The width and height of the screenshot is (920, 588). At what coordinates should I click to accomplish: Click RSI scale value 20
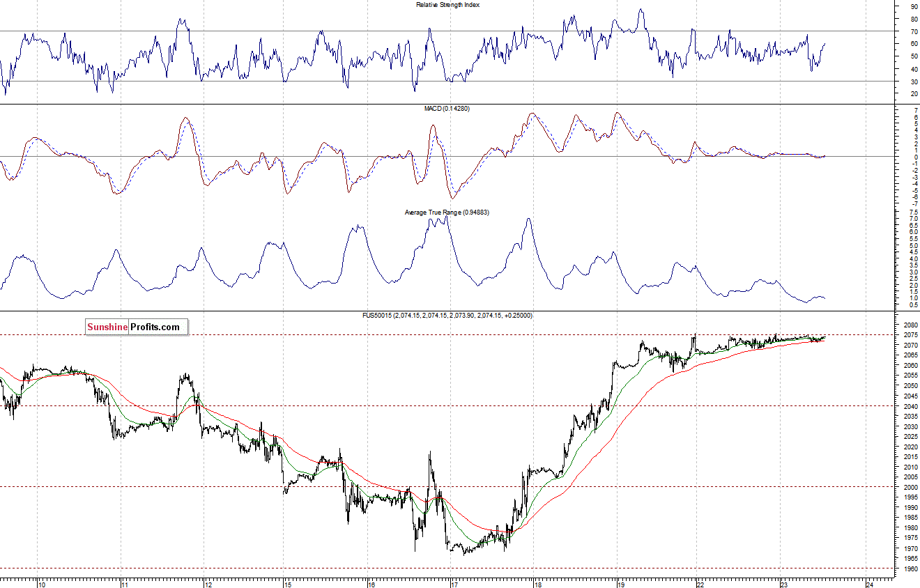pos(914,94)
